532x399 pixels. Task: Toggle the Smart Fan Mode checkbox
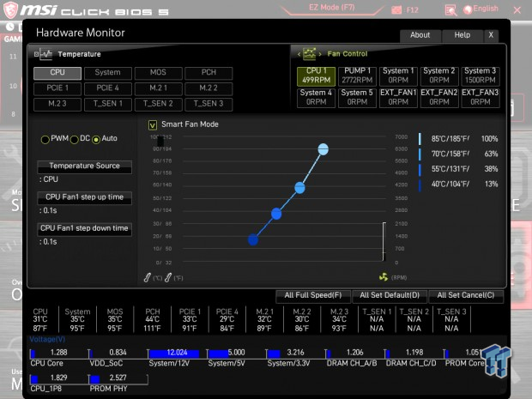coord(153,125)
